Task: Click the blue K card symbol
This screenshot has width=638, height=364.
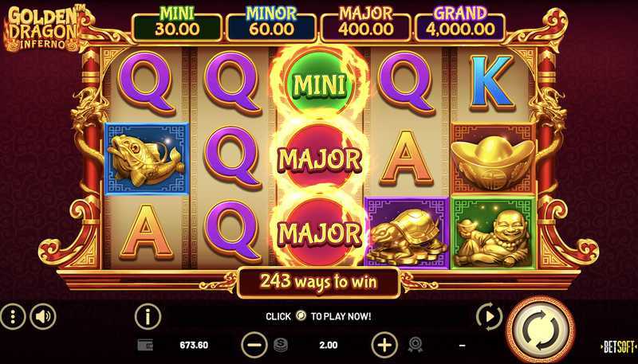Action: pyautogui.click(x=491, y=84)
